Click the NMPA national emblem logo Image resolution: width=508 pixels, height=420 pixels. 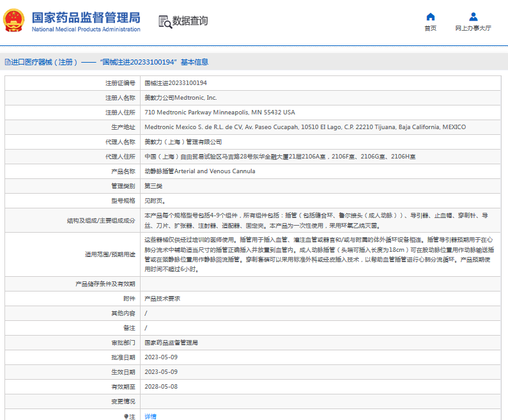(13, 20)
